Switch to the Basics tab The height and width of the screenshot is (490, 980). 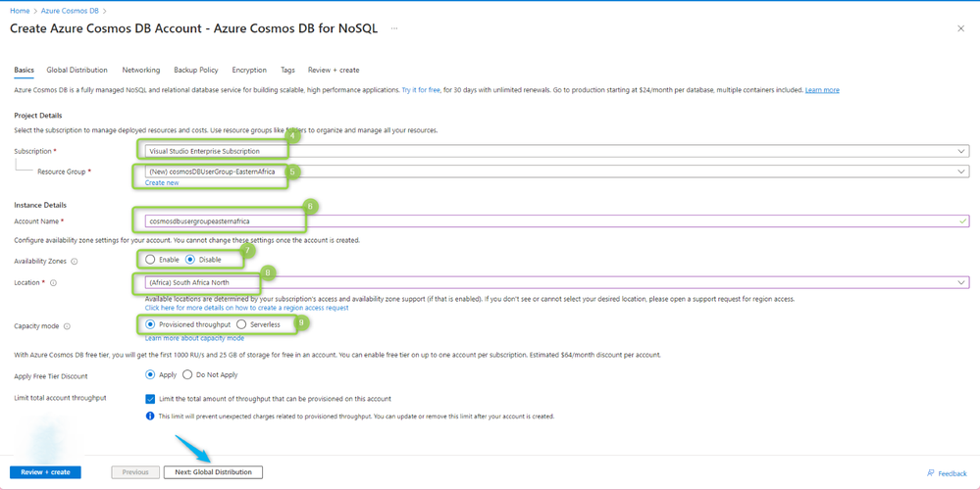coord(24,70)
